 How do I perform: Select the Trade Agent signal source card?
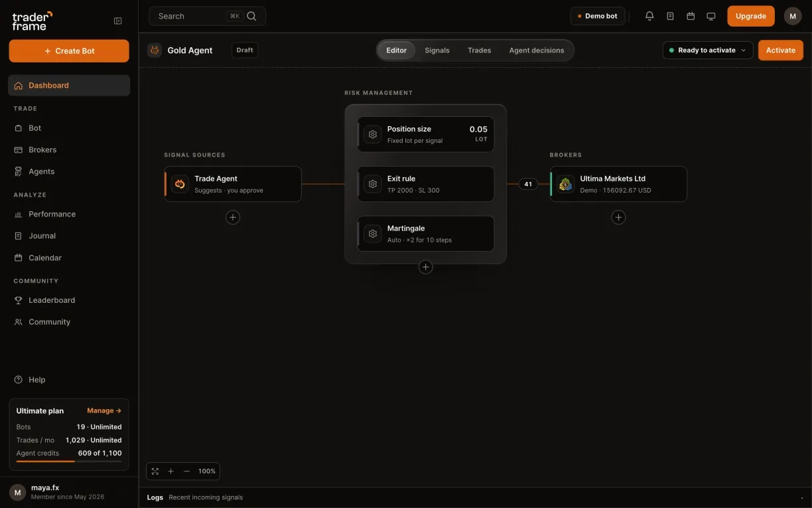233,184
